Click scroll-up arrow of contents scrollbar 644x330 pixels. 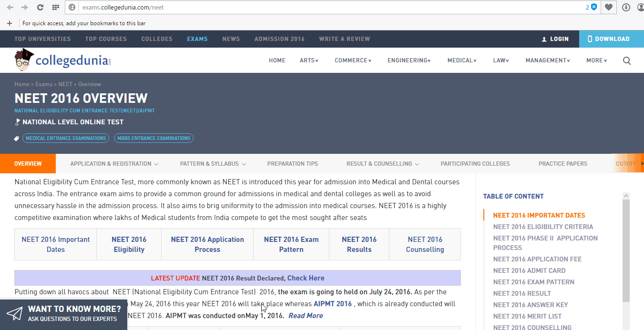point(626,196)
